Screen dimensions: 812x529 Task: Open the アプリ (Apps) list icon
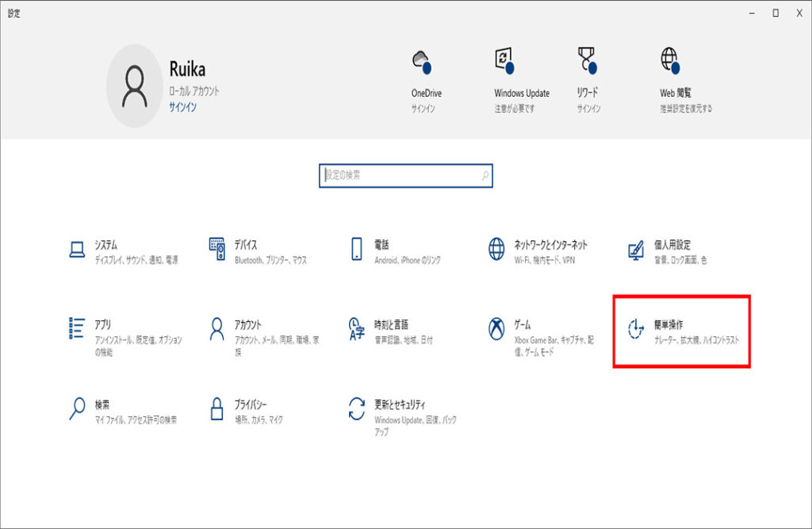tap(77, 328)
